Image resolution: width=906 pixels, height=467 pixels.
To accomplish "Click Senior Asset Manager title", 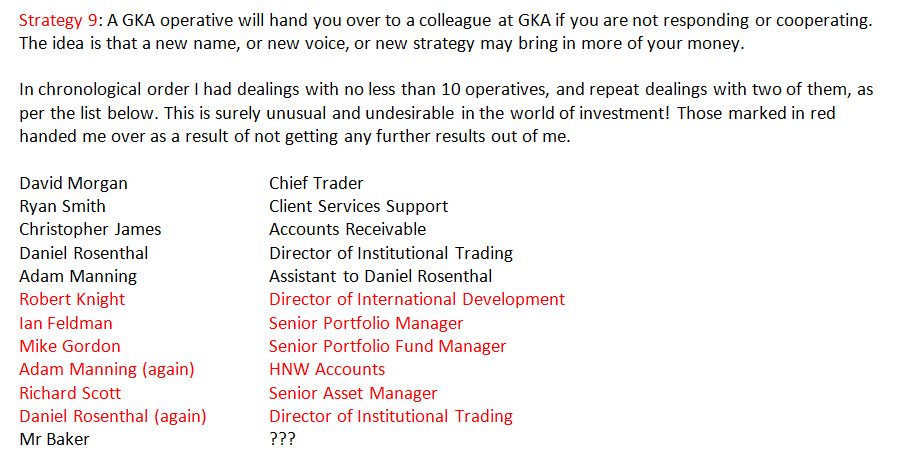I will click(x=353, y=393).
